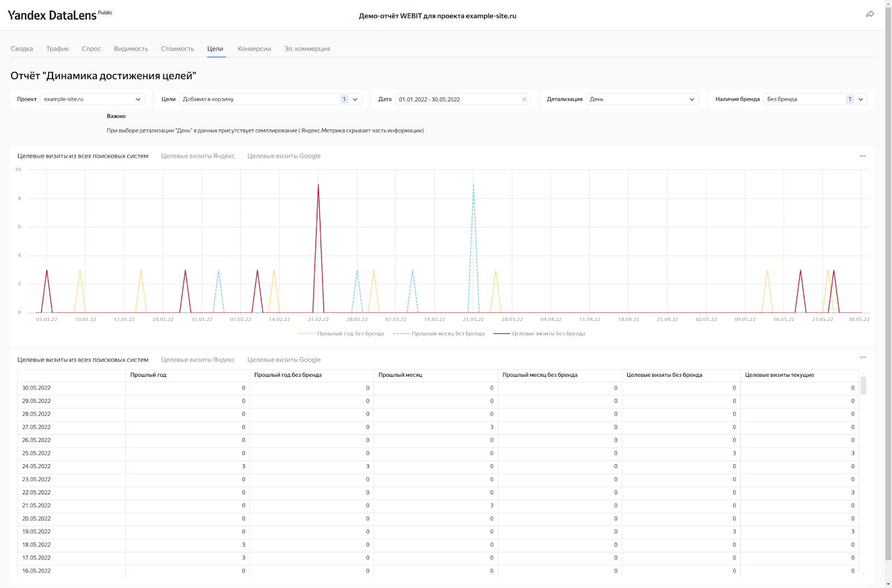
Task: Click the table's vertical scrollbar thumb
Action: click(x=863, y=385)
